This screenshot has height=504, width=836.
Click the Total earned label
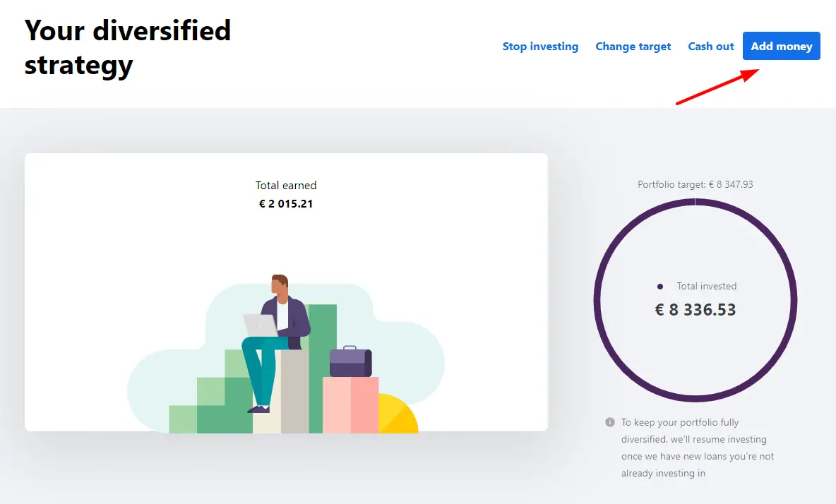tap(286, 186)
